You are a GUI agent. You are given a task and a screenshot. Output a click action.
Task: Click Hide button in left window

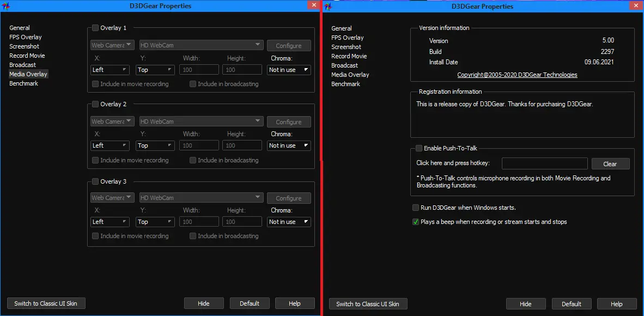point(204,303)
